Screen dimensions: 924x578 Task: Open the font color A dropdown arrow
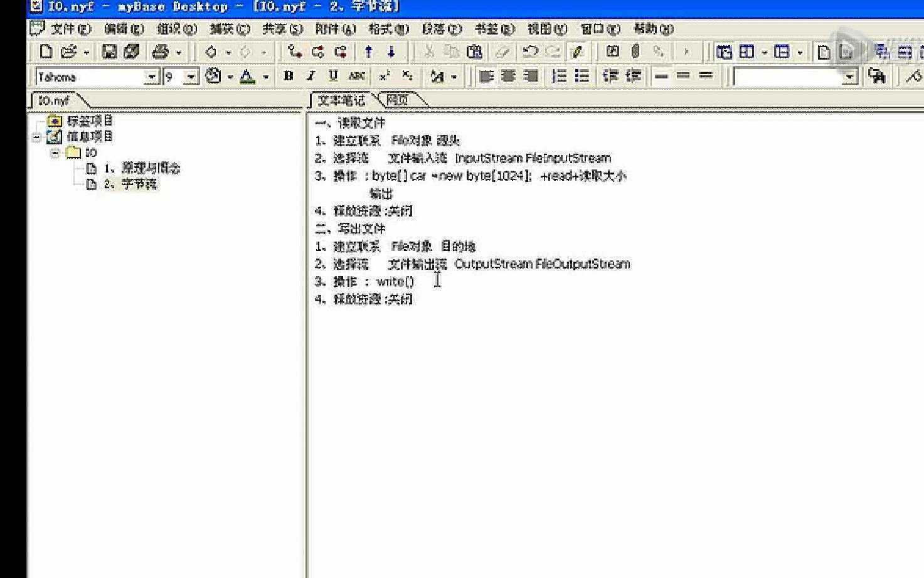pos(265,77)
